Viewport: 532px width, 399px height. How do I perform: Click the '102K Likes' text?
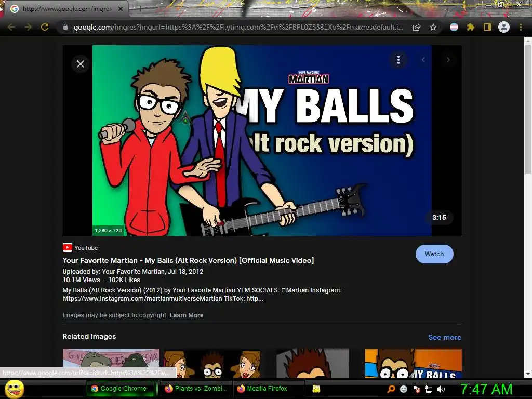click(x=124, y=280)
